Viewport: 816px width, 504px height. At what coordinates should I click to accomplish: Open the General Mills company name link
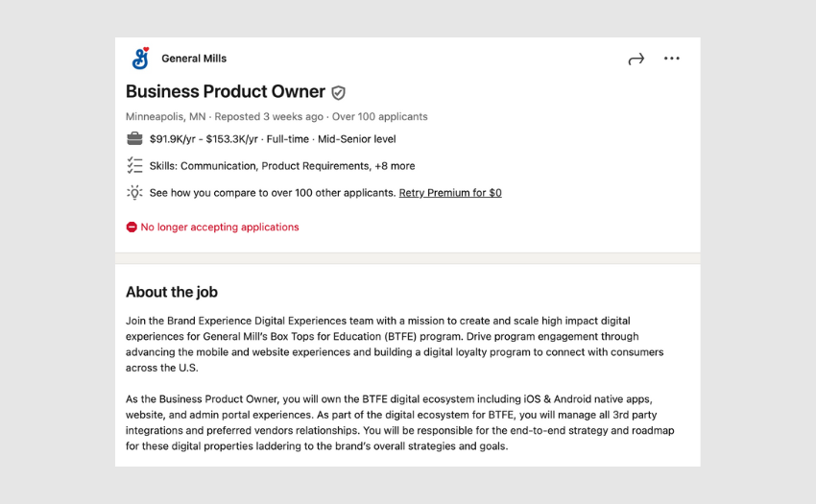point(194,59)
